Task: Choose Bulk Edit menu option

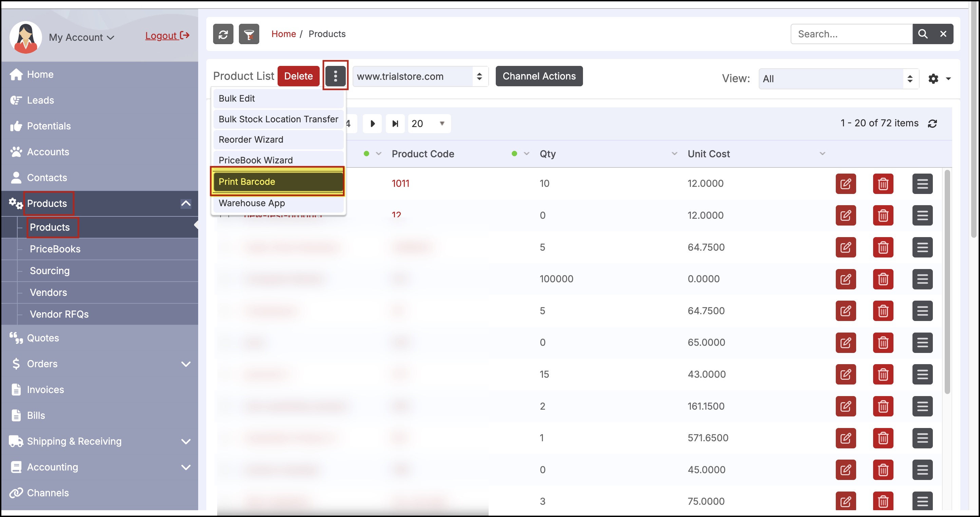Action: tap(278, 99)
